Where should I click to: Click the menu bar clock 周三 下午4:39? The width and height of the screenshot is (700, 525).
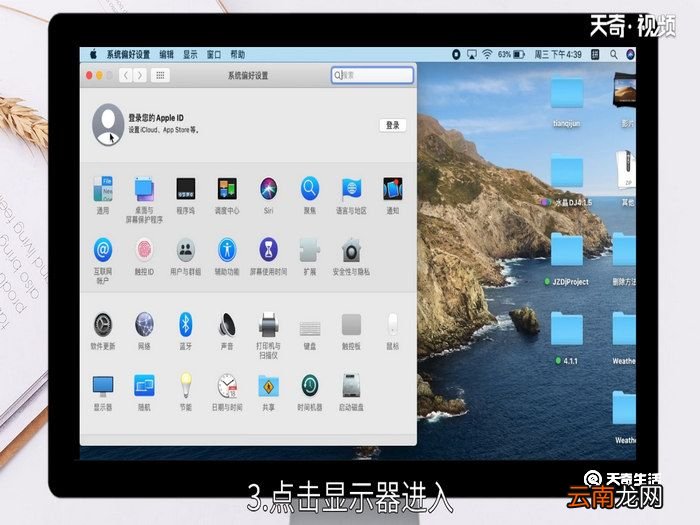[x=558, y=54]
